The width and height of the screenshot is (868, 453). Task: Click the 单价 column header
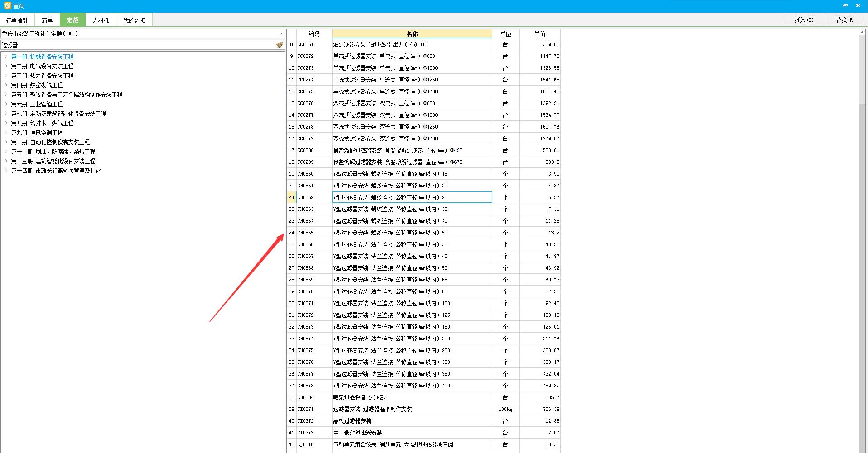[540, 34]
